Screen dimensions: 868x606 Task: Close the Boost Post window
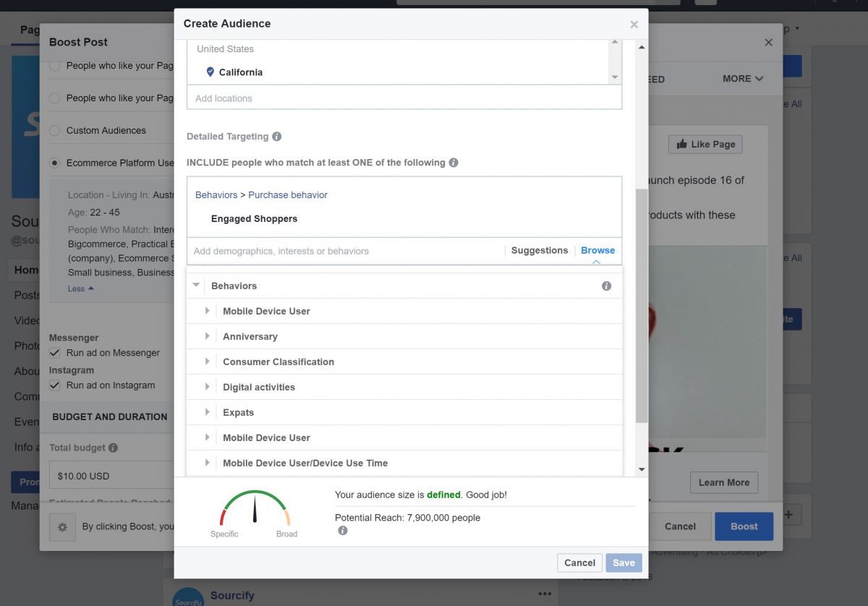768,43
